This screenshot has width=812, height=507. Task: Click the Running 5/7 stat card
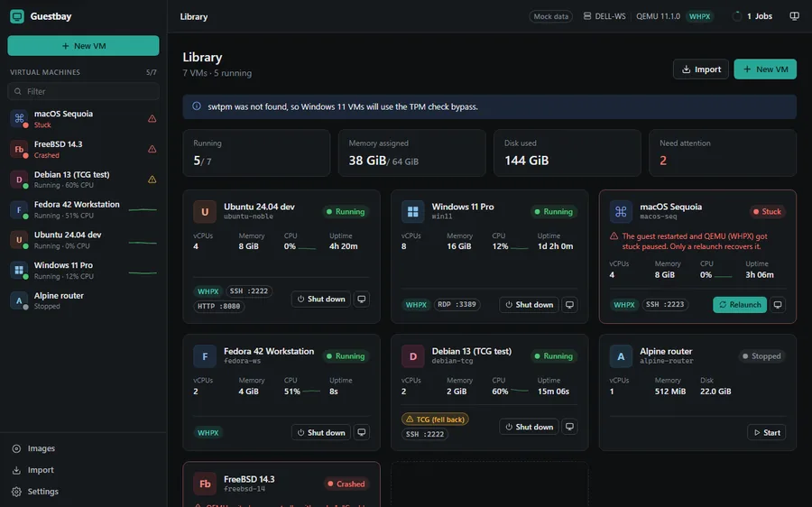pos(256,152)
